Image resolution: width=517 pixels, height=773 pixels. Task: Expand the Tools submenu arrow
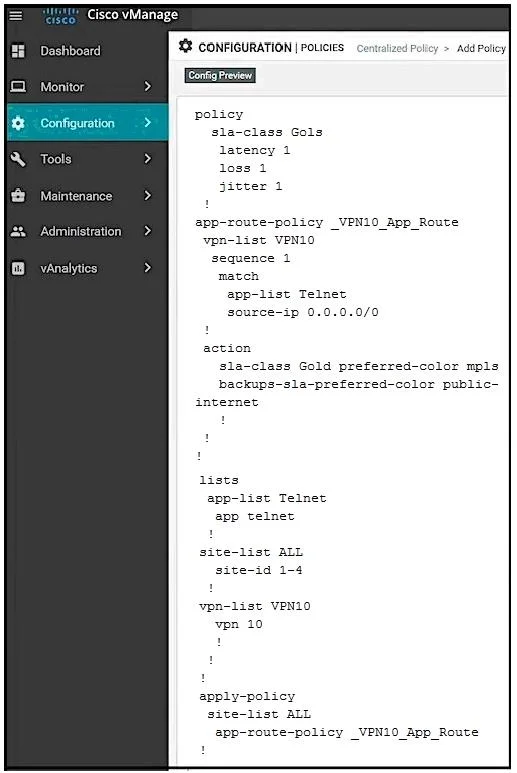point(147,158)
